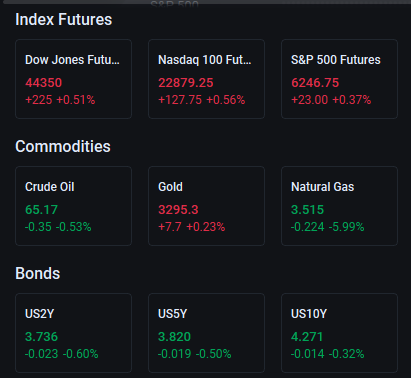Viewport: 411px width, 378px height.
Task: Open the Natural Gas card
Action: click(x=339, y=206)
